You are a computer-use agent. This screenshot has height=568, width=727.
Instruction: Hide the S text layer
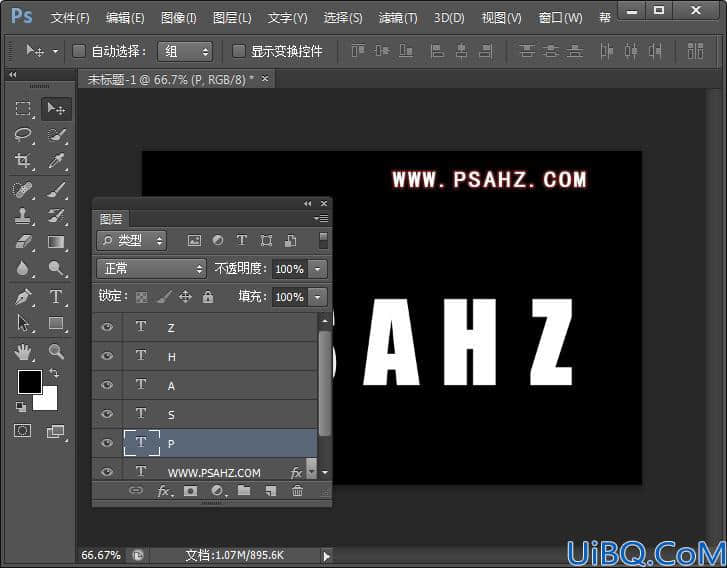click(107, 414)
